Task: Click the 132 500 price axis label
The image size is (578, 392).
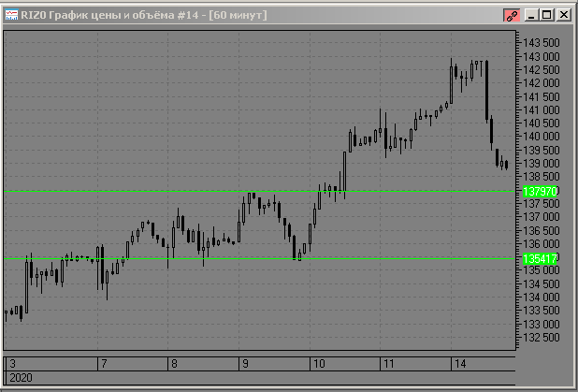Action: pos(542,338)
